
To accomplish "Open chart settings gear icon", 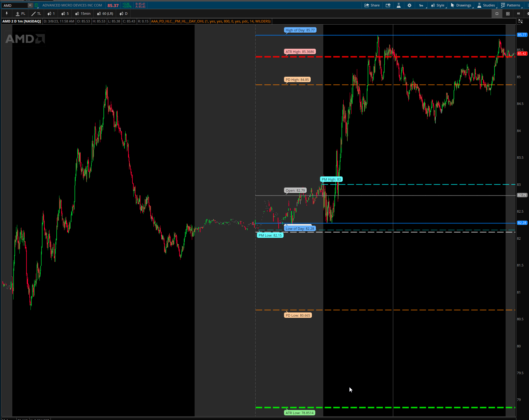I will coord(409,5).
